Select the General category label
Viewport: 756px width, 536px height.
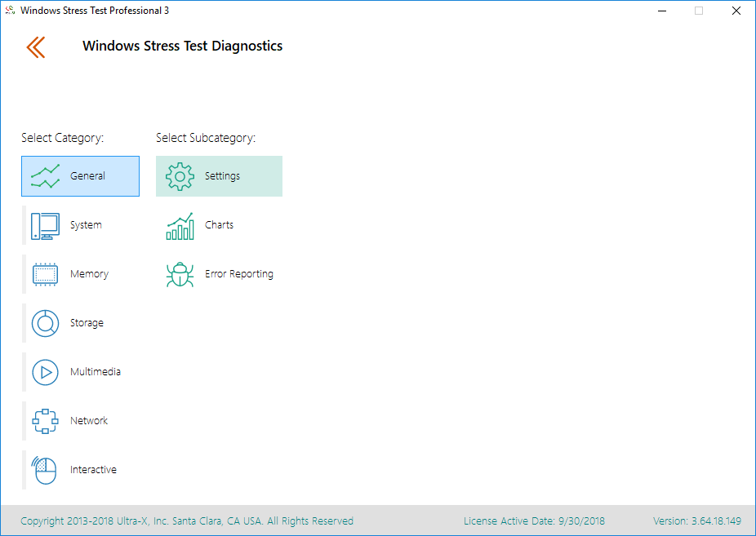click(87, 175)
